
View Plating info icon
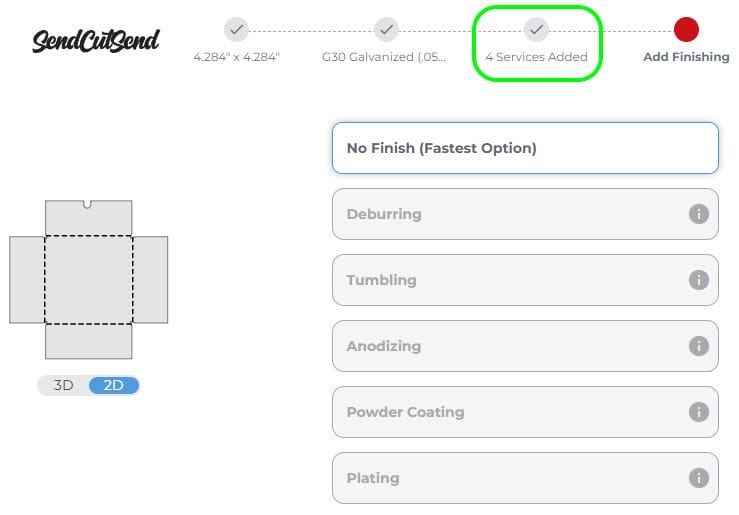point(699,478)
